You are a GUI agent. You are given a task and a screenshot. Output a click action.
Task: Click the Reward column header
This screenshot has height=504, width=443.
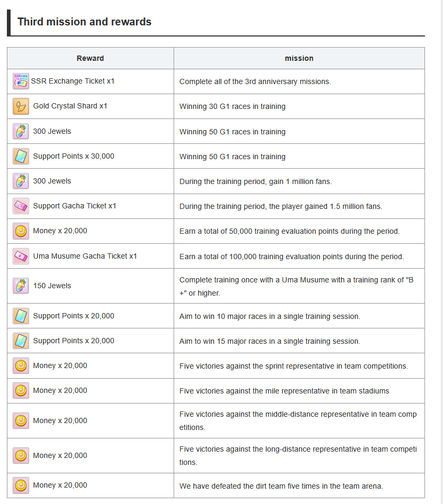tap(91, 58)
